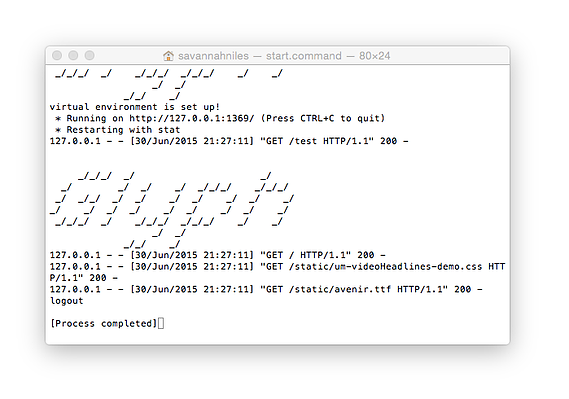Close the Terminal window with leftmost title button
Image resolution: width=569 pixels, height=399 pixels.
[57, 55]
